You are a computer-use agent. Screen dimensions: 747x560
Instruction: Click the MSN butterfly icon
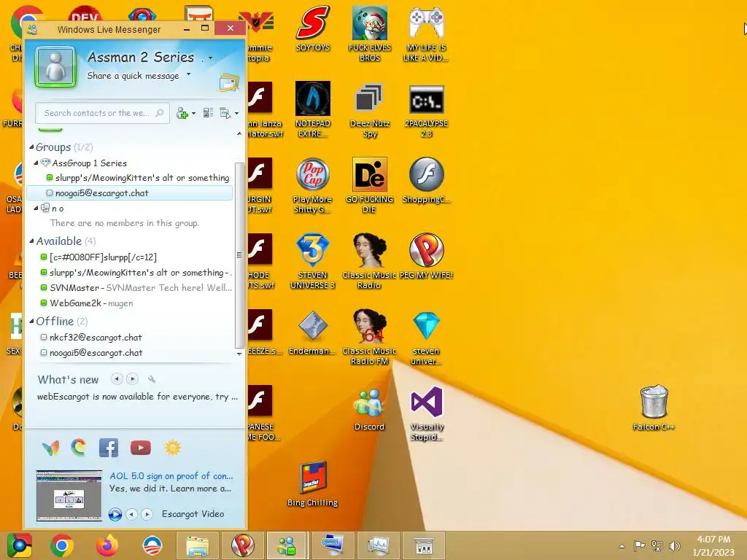tap(50, 448)
